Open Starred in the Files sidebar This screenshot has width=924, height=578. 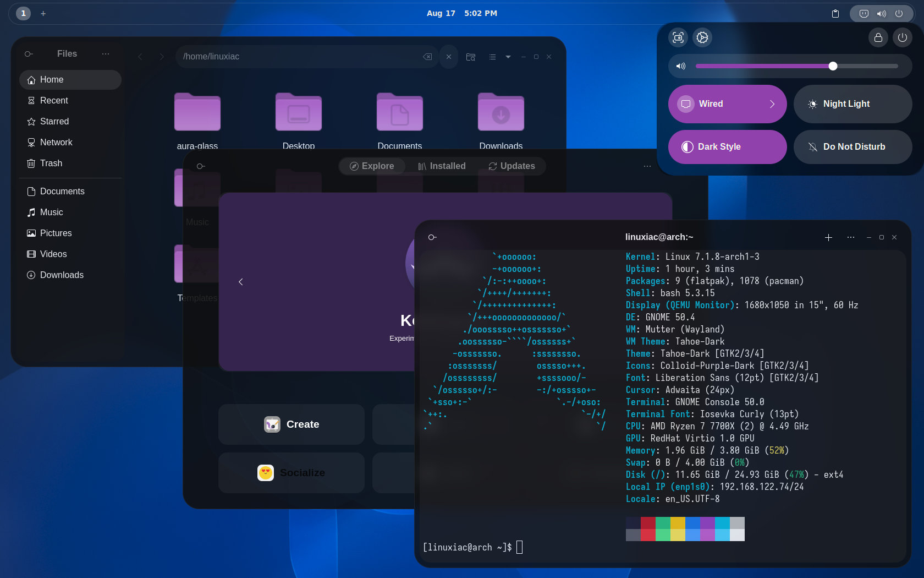click(70, 122)
